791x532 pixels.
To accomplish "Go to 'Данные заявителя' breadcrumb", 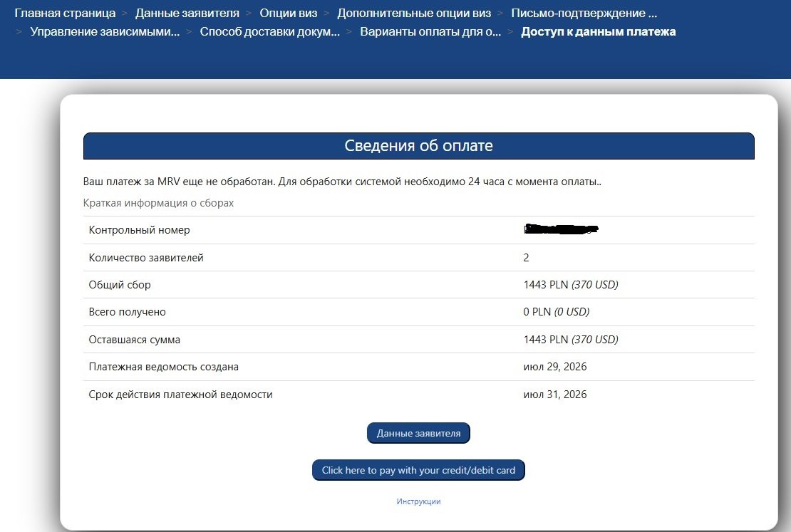I will click(187, 13).
